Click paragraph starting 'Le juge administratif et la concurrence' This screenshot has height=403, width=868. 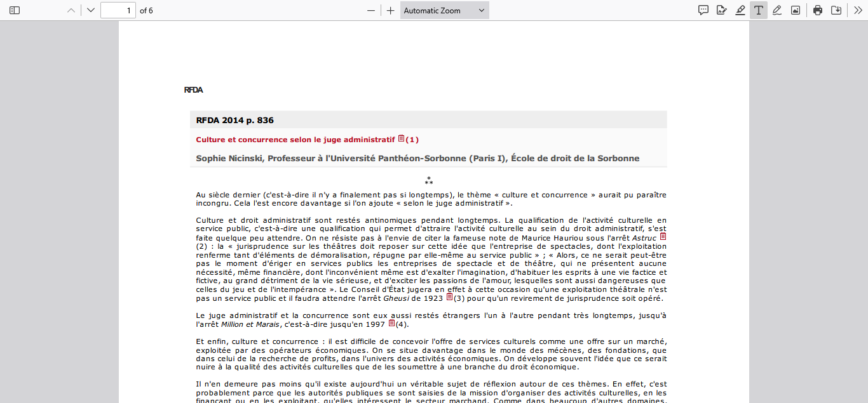(431, 320)
